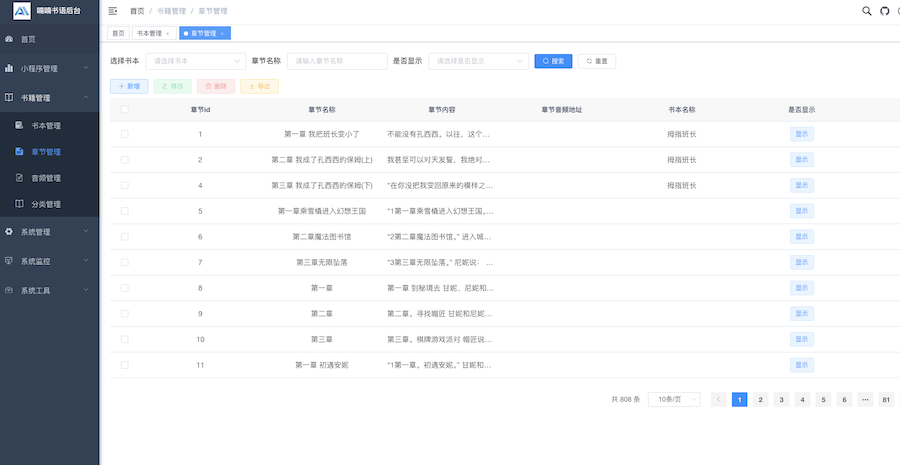Open the 10条/页 page size dropdown
The width and height of the screenshot is (900, 465).
pos(674,400)
